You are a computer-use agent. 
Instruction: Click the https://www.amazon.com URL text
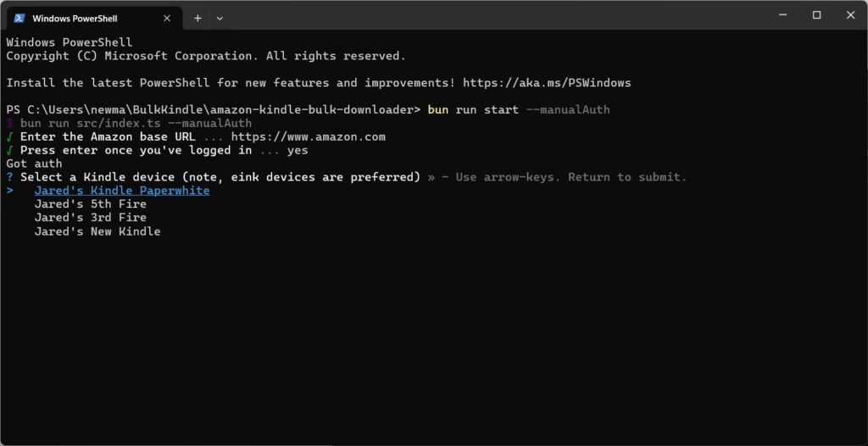point(308,137)
